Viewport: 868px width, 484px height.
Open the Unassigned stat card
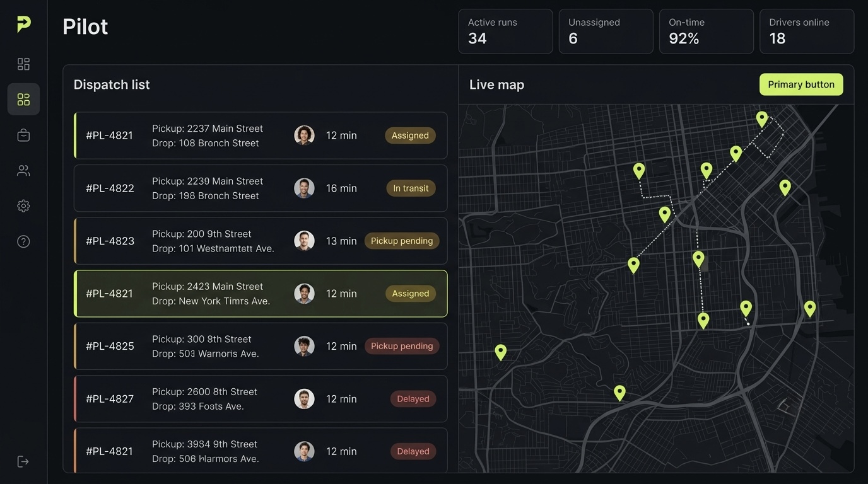coord(606,31)
